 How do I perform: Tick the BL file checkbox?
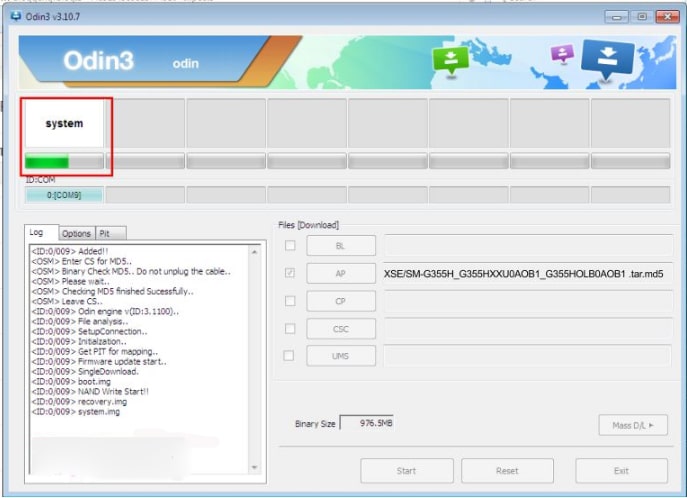[290, 246]
